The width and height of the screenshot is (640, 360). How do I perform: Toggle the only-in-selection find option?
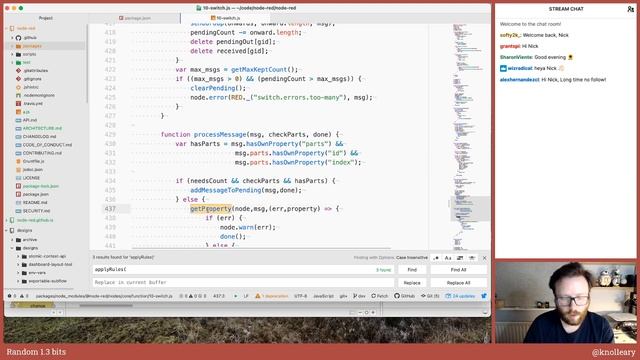click(x=460, y=258)
